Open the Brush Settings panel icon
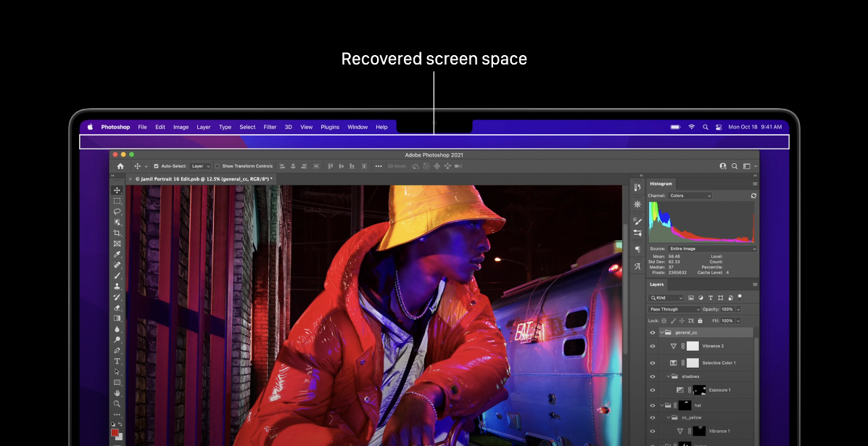Image resolution: width=868 pixels, height=446 pixels. (x=637, y=221)
